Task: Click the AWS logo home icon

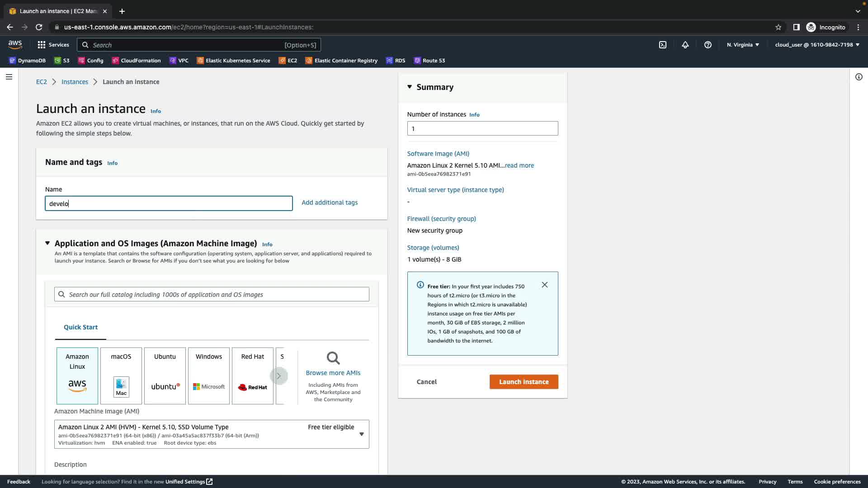Action: pyautogui.click(x=15, y=44)
